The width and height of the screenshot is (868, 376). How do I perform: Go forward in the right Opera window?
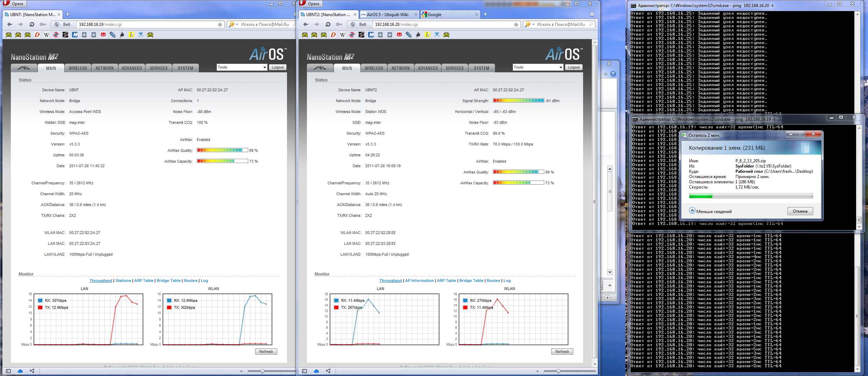point(317,24)
